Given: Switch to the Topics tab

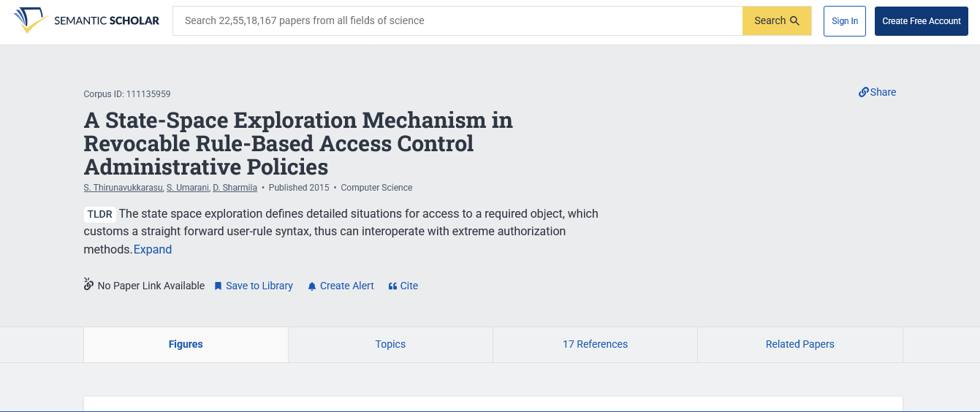Looking at the screenshot, I should (x=390, y=344).
